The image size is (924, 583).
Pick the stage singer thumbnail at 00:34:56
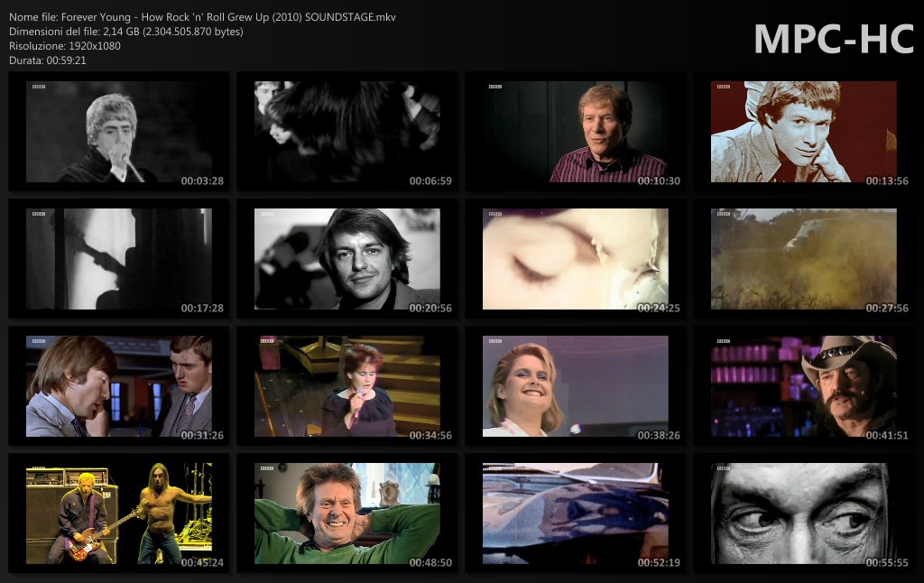coord(347,386)
